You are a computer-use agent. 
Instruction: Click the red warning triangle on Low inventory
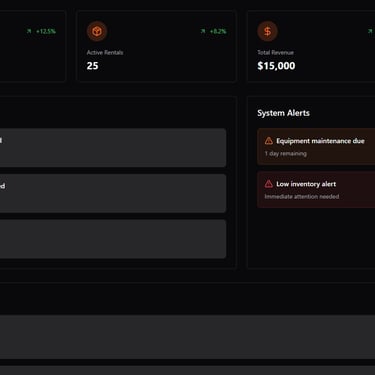269,184
